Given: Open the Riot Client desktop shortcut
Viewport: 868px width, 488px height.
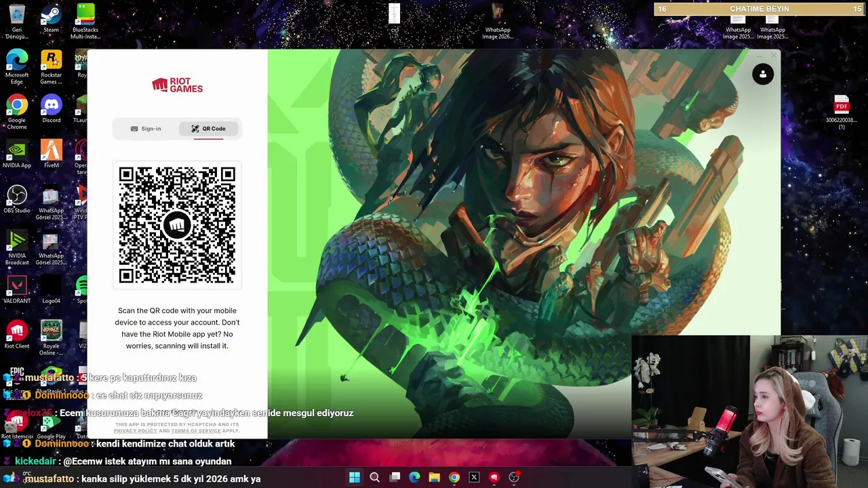Looking at the screenshot, I should 17,335.
